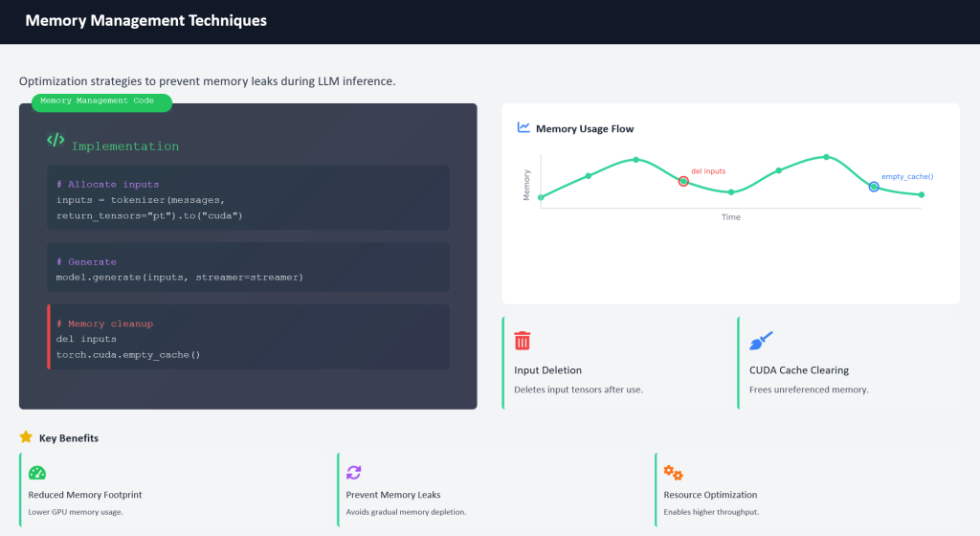The image size is (980, 536).
Task: Click the red del inputs chart marker
Action: tap(683, 181)
